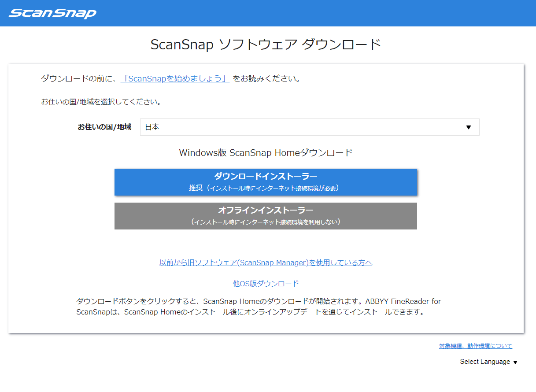Choose the gray オフラインインストーラー offline installer button
This screenshot has height=392, width=536.
pos(266,215)
